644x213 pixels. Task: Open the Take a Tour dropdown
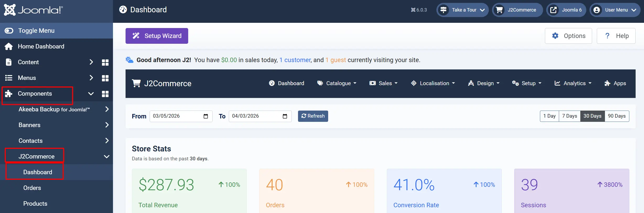462,10
